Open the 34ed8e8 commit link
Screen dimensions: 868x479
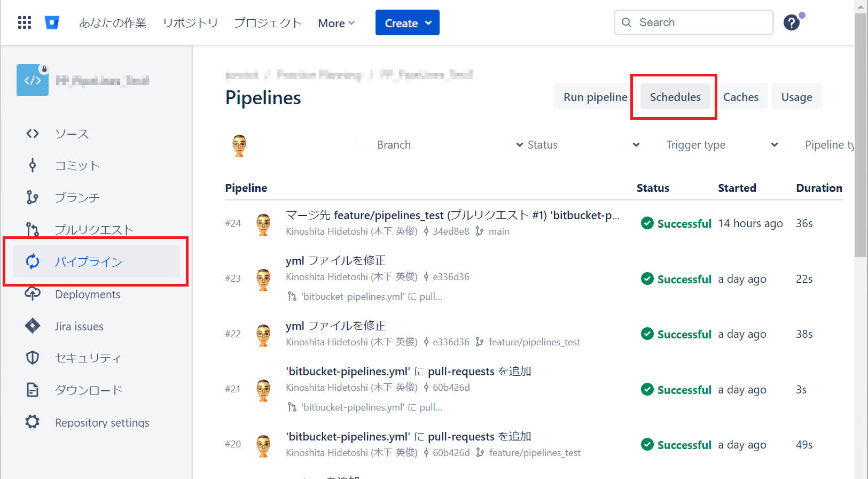(x=451, y=231)
